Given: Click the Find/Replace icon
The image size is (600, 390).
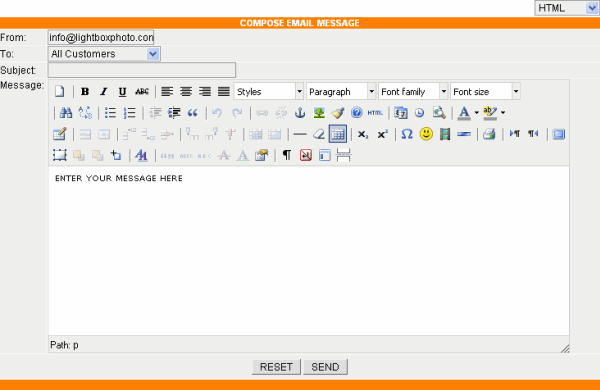Looking at the screenshot, I should [x=85, y=113].
